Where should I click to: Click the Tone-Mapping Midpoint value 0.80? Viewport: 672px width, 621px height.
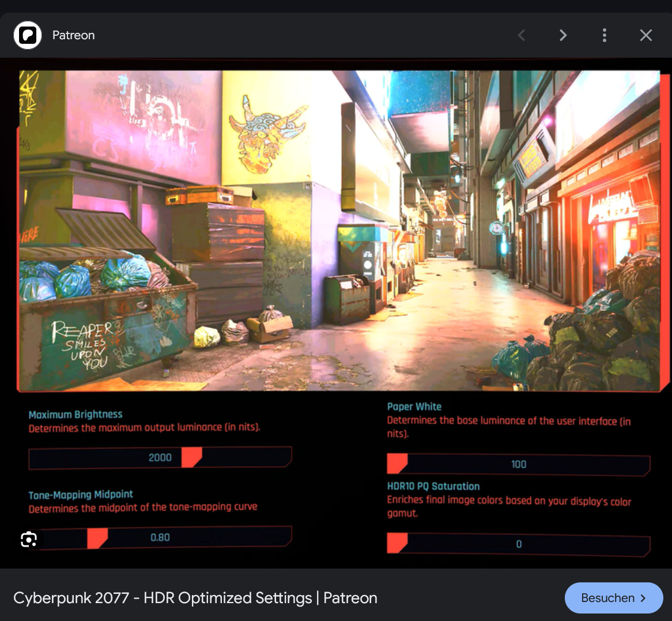pyautogui.click(x=161, y=537)
